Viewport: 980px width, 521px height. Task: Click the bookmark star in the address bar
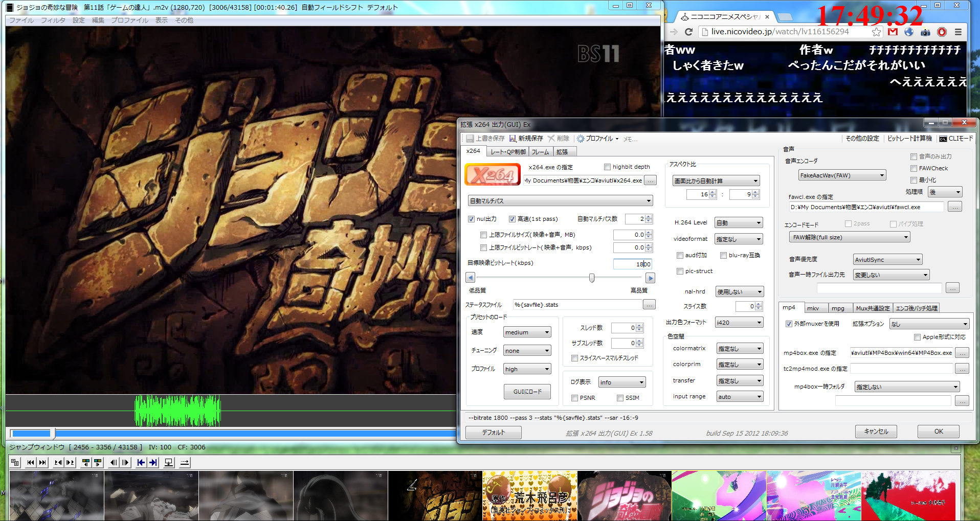coord(877,32)
